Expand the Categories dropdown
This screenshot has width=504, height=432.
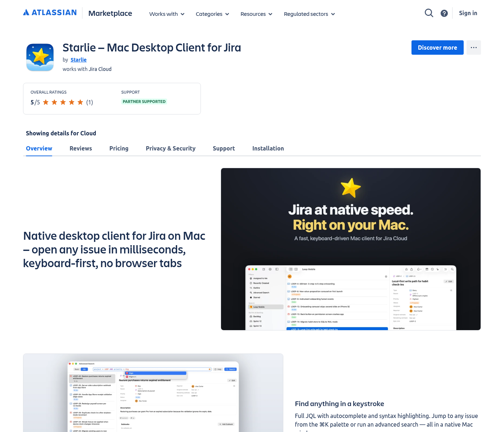pyautogui.click(x=212, y=14)
